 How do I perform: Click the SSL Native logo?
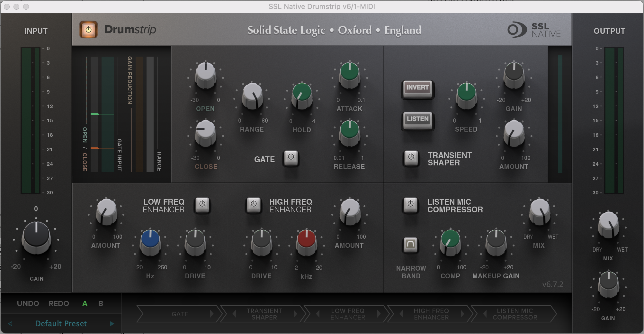(533, 30)
